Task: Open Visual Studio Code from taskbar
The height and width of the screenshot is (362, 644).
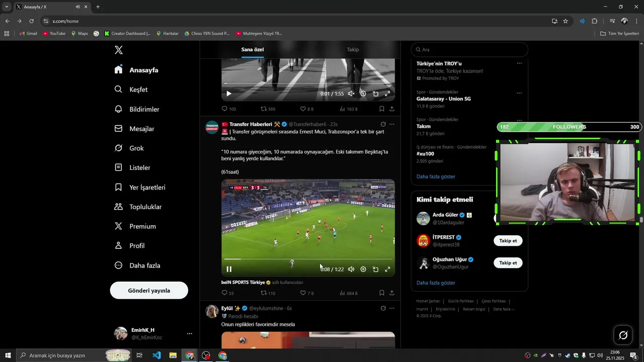Action: click(156, 355)
